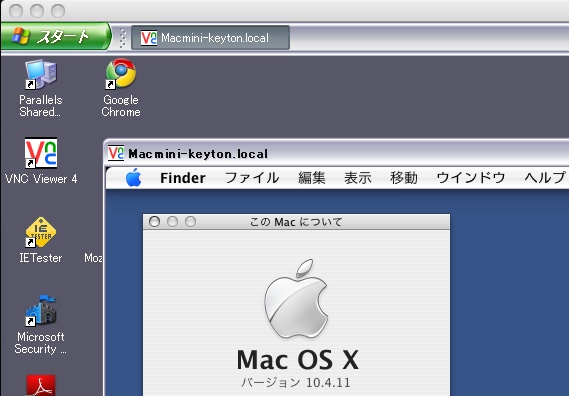
Task: Click the Windows スタート button
Action: pyautogui.click(x=56, y=36)
